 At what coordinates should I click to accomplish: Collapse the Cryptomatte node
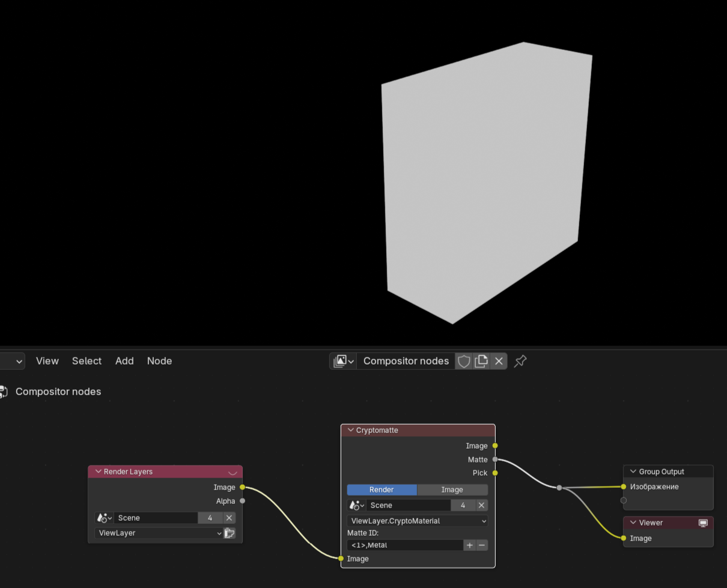point(350,430)
